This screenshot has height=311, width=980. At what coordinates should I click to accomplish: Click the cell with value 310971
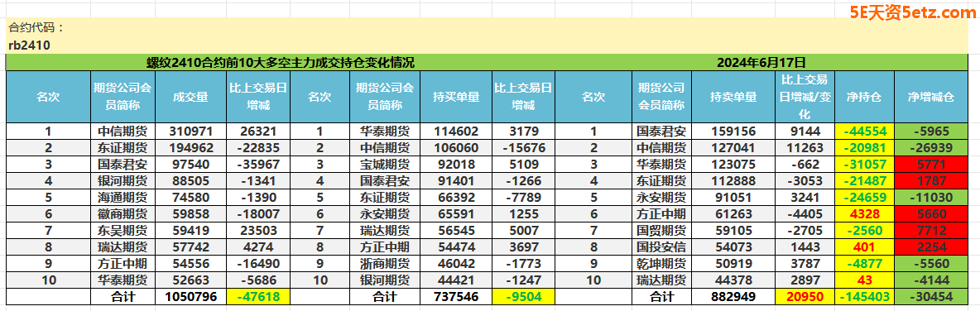[x=190, y=132]
